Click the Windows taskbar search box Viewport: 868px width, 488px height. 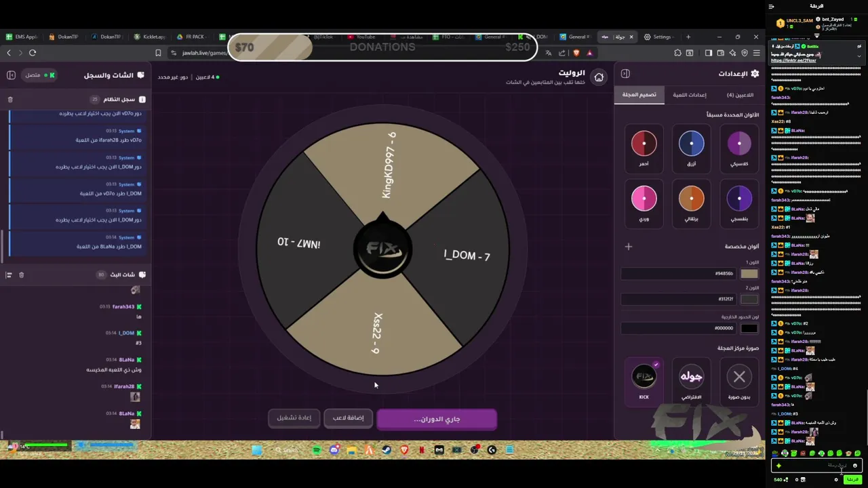[288, 449]
